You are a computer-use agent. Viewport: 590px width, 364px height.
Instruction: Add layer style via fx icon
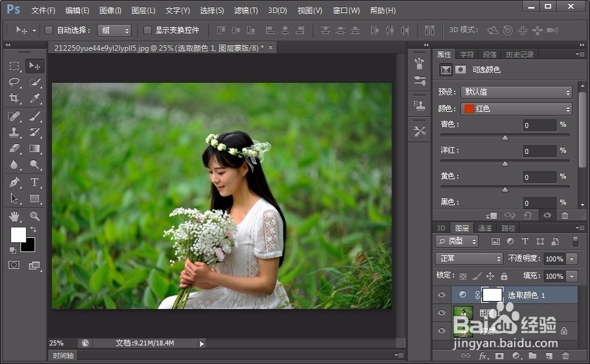(x=483, y=356)
